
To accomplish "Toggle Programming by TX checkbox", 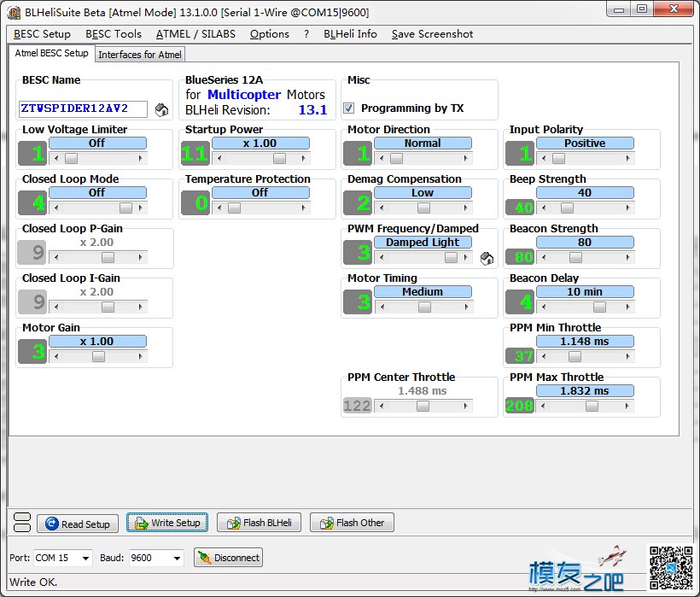I will tap(348, 108).
